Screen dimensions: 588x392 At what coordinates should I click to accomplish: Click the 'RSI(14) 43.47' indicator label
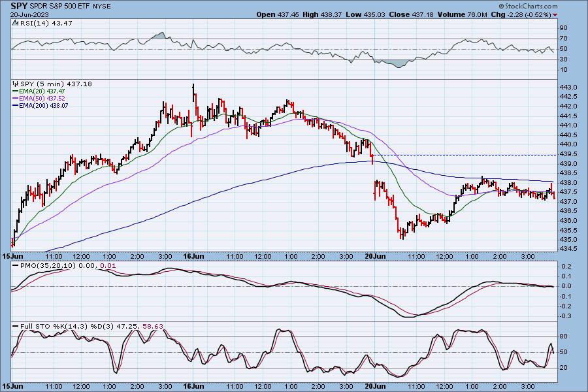click(x=46, y=23)
